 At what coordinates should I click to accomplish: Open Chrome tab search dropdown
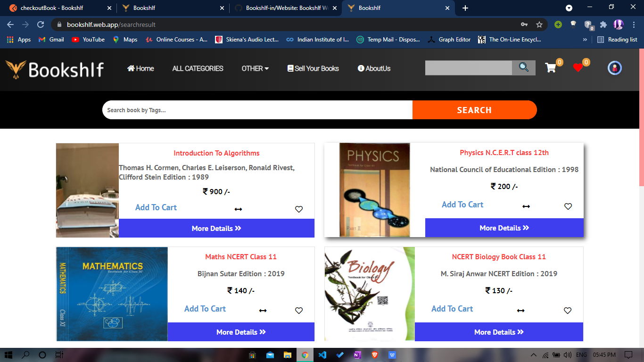tap(569, 8)
